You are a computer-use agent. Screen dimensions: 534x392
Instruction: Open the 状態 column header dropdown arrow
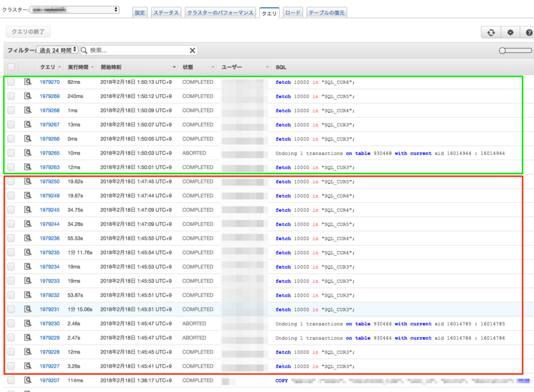point(213,67)
